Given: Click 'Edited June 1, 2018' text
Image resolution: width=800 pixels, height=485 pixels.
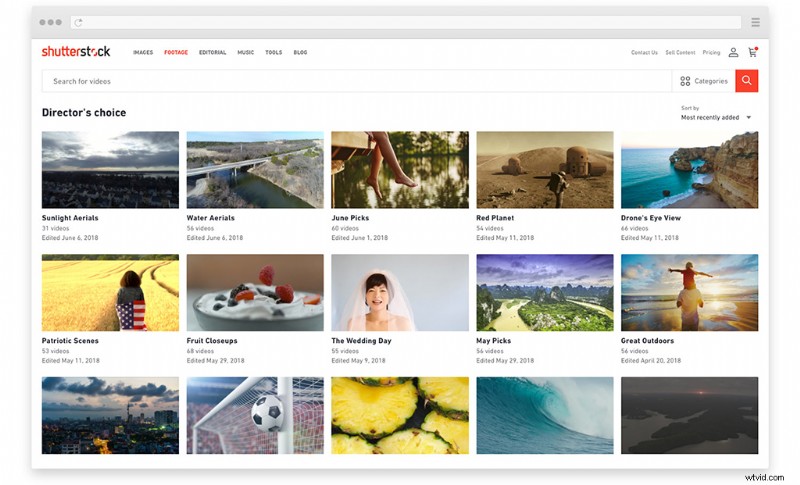Looking at the screenshot, I should pos(360,238).
